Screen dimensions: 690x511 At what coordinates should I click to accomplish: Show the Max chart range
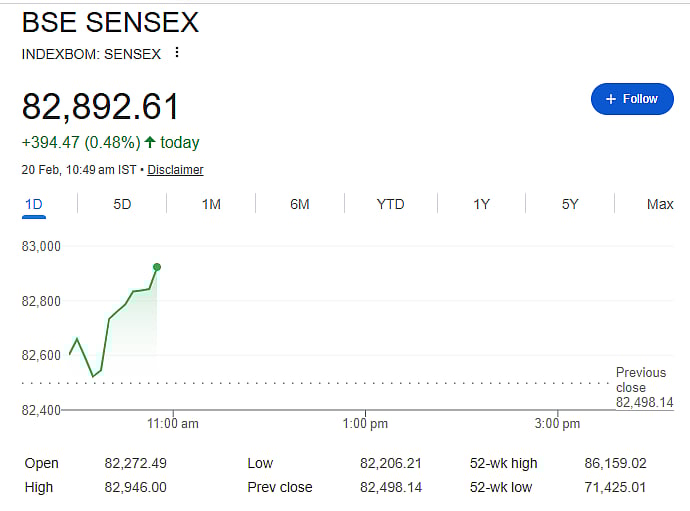[x=660, y=204]
